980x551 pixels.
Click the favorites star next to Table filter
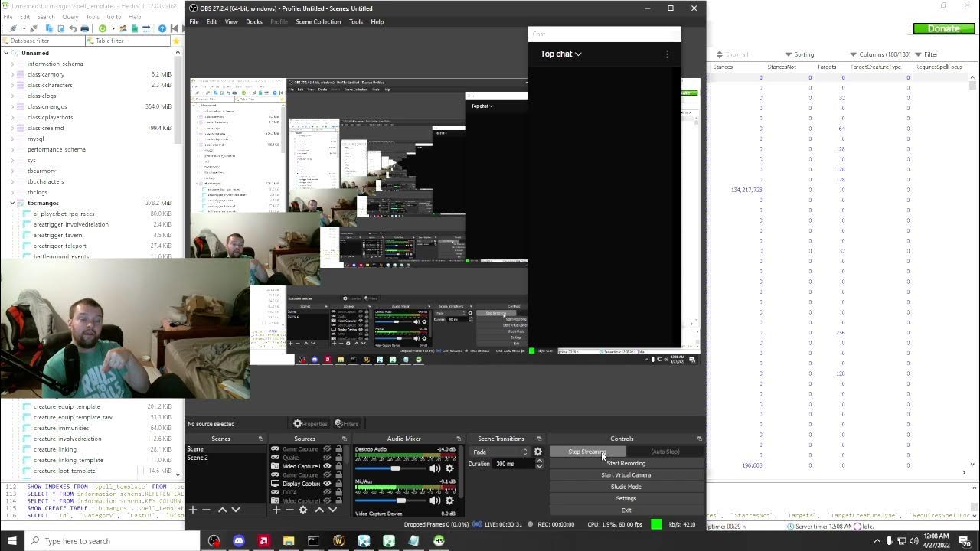point(175,41)
